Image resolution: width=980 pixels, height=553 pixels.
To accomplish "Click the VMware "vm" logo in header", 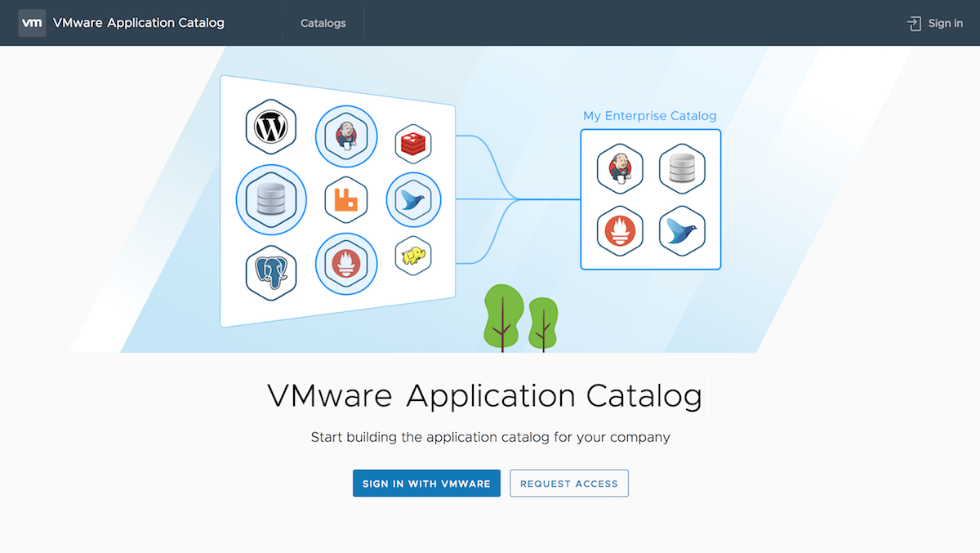I will tap(32, 23).
